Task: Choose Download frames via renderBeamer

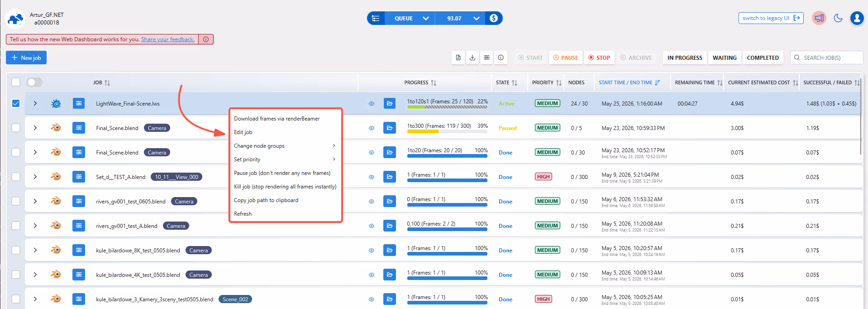Action: (x=285, y=119)
